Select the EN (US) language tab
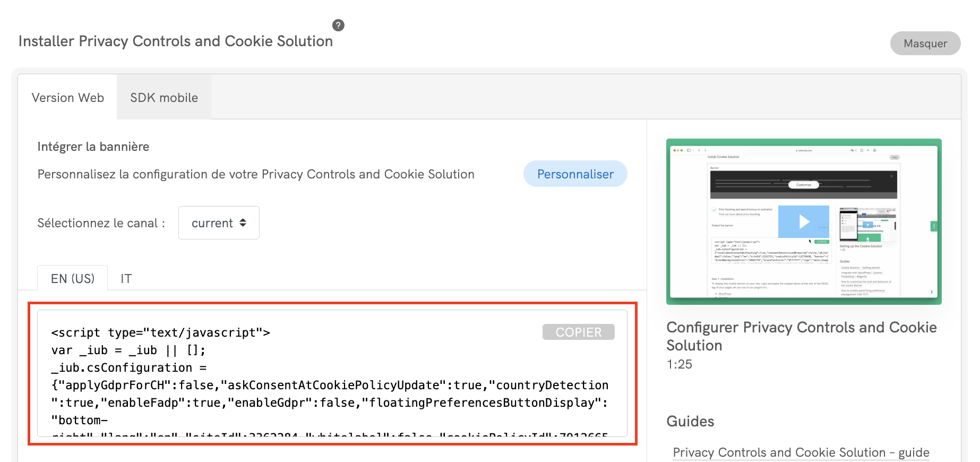 click(x=73, y=279)
